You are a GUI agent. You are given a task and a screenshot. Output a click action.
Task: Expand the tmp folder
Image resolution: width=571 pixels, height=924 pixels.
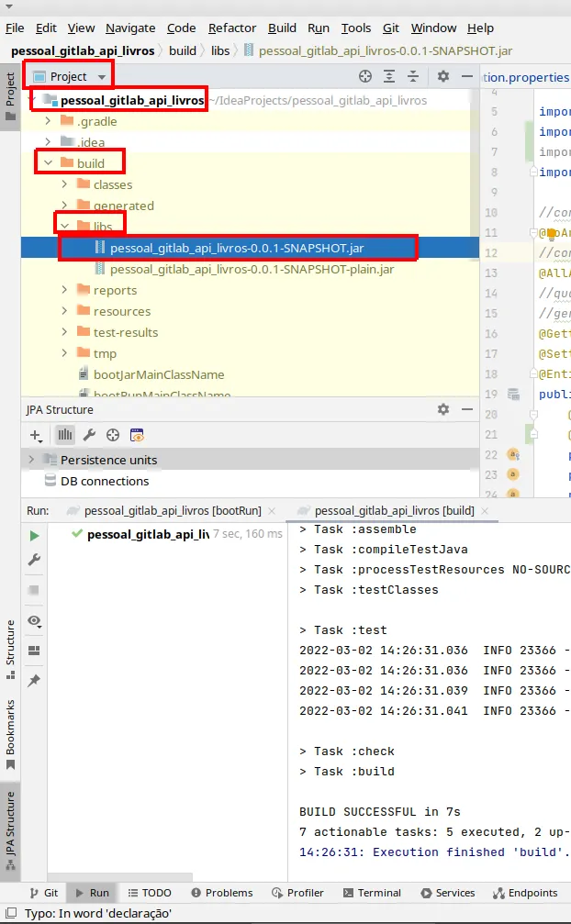click(x=65, y=353)
